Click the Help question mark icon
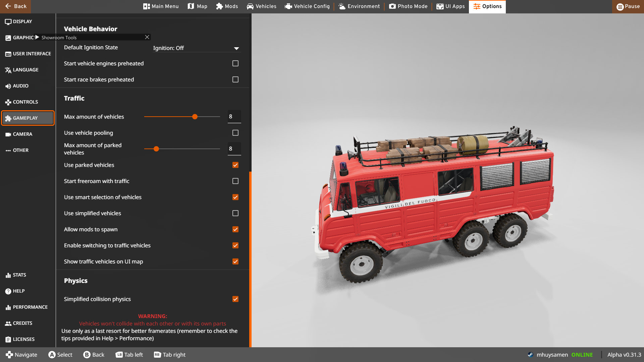Viewport: 644px width, 362px height. (8, 291)
